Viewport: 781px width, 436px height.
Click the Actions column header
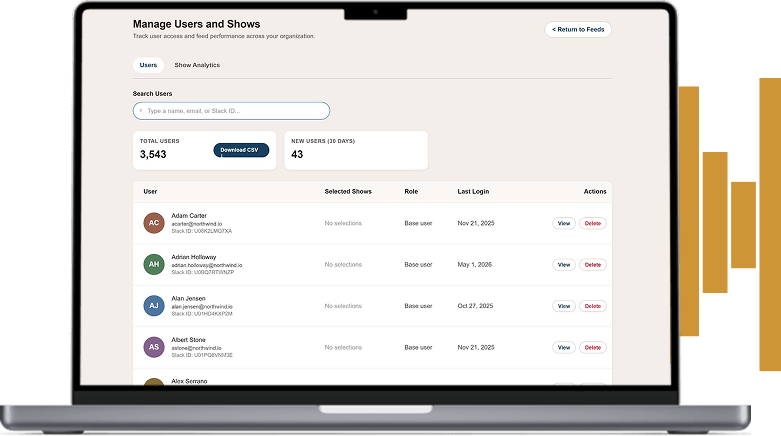595,191
